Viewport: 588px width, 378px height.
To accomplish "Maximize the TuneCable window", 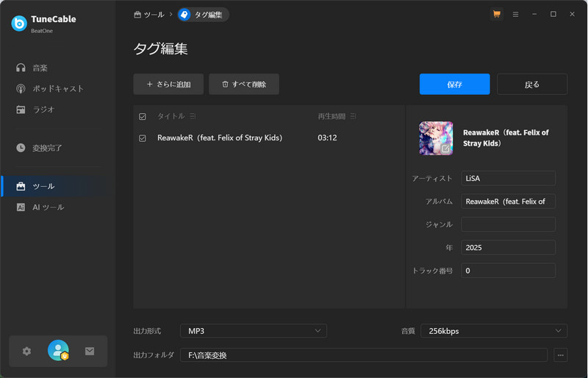I will click(x=553, y=14).
